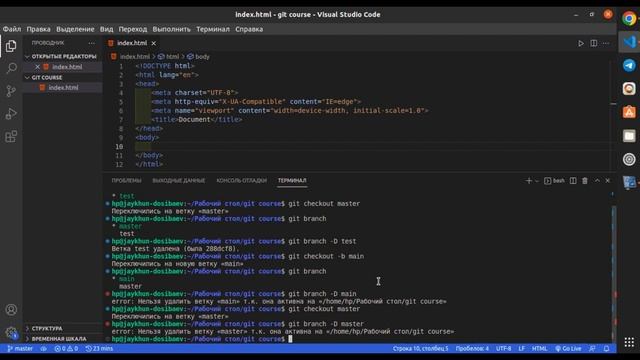Open the Выполнить menu
The width and height of the screenshot is (640, 360).
pyautogui.click(x=171, y=29)
